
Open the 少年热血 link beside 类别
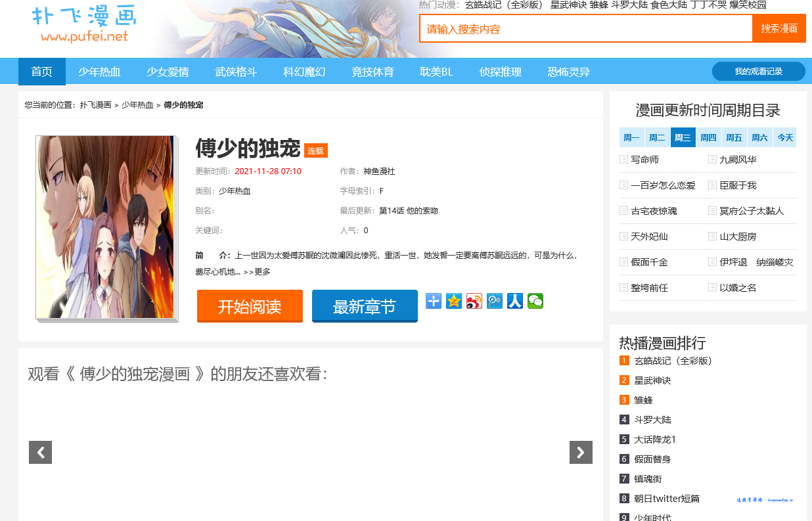pos(235,191)
